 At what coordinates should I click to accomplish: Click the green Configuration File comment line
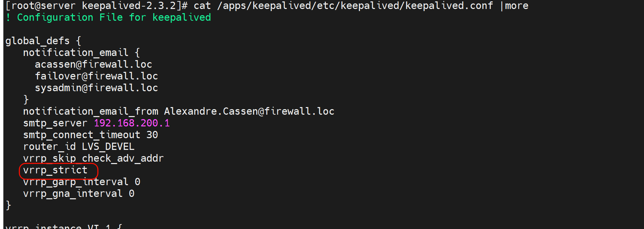tap(108, 18)
